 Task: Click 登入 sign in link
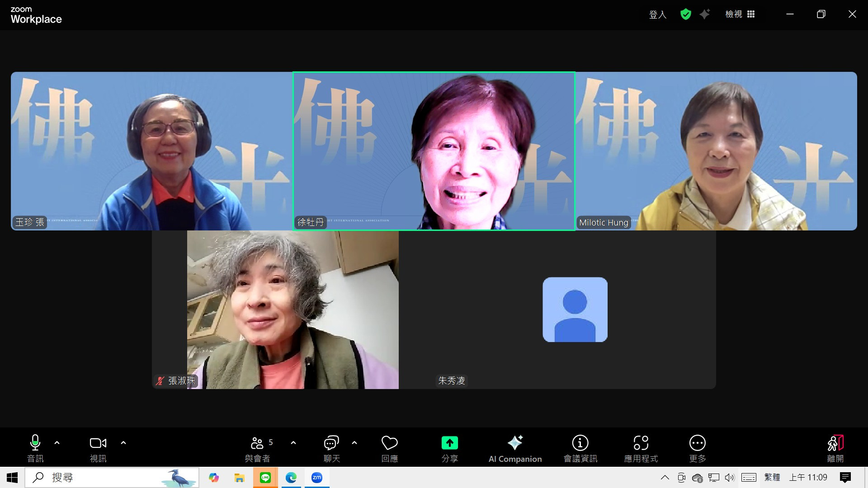tap(657, 14)
